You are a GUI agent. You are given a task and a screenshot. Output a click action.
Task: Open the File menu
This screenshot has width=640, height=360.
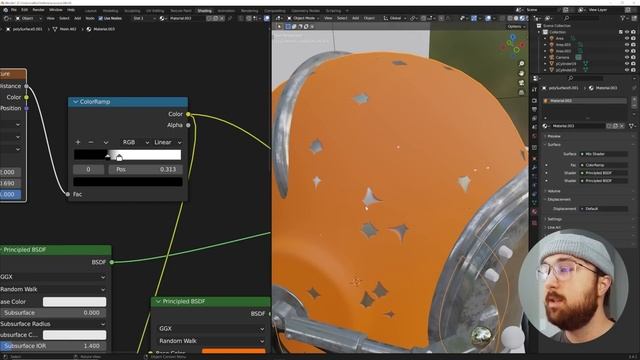click(14, 10)
